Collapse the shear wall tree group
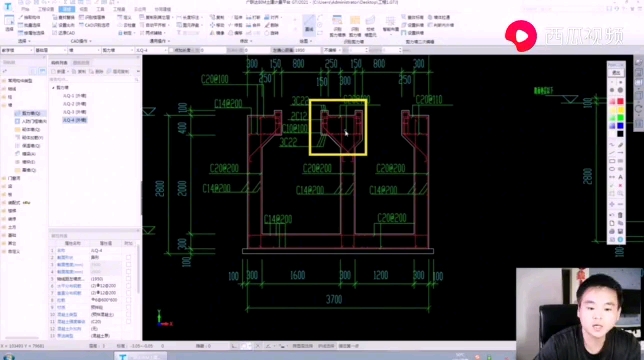The height and width of the screenshot is (360, 644). point(53,88)
